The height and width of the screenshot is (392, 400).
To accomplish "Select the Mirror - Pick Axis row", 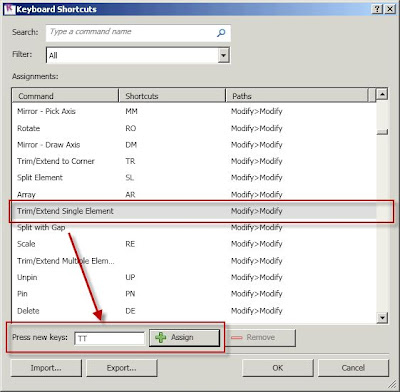I will click(x=194, y=111).
